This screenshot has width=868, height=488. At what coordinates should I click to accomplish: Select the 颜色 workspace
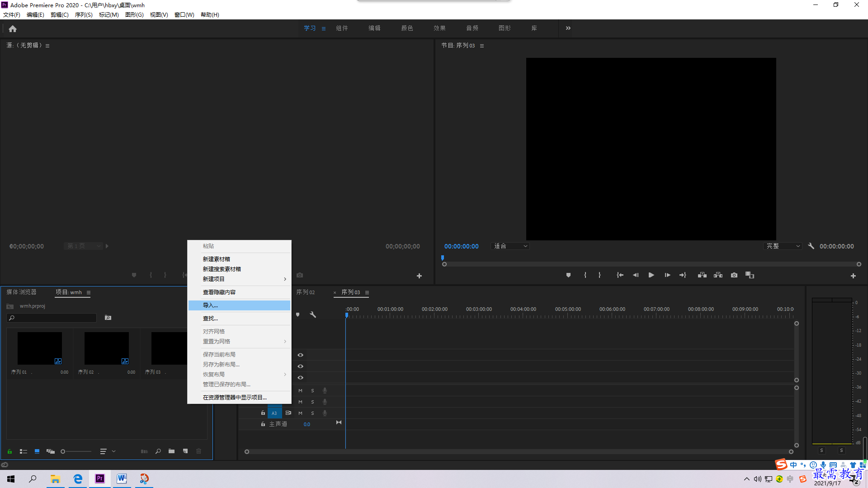407,28
